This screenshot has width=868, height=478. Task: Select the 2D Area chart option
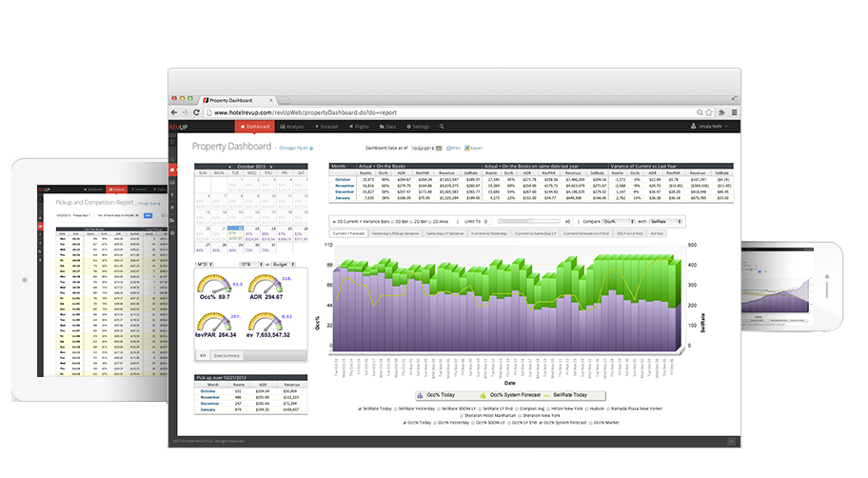point(430,222)
